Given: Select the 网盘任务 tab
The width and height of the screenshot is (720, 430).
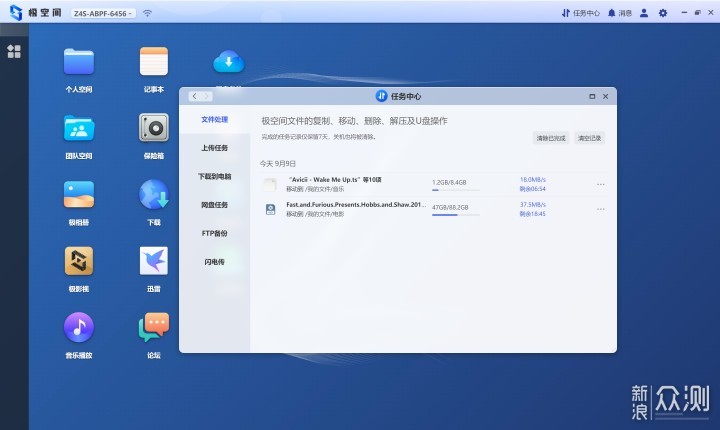Looking at the screenshot, I should (214, 205).
